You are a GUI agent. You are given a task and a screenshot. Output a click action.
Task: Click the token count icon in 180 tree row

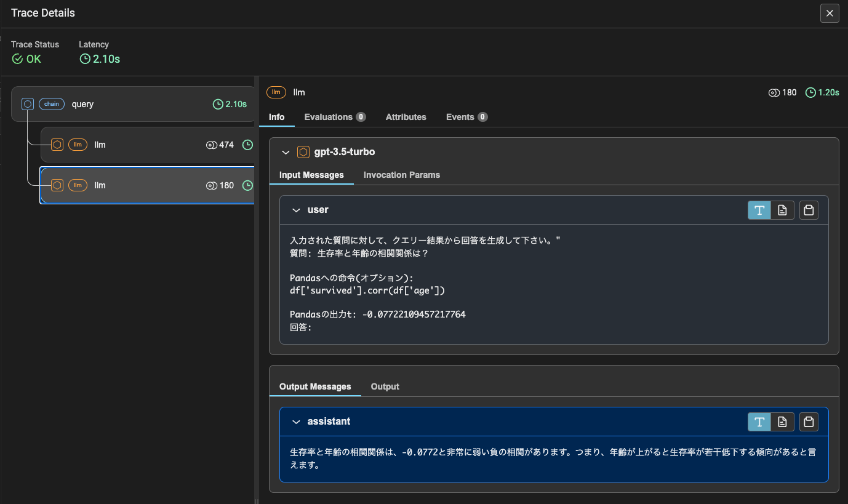(211, 186)
